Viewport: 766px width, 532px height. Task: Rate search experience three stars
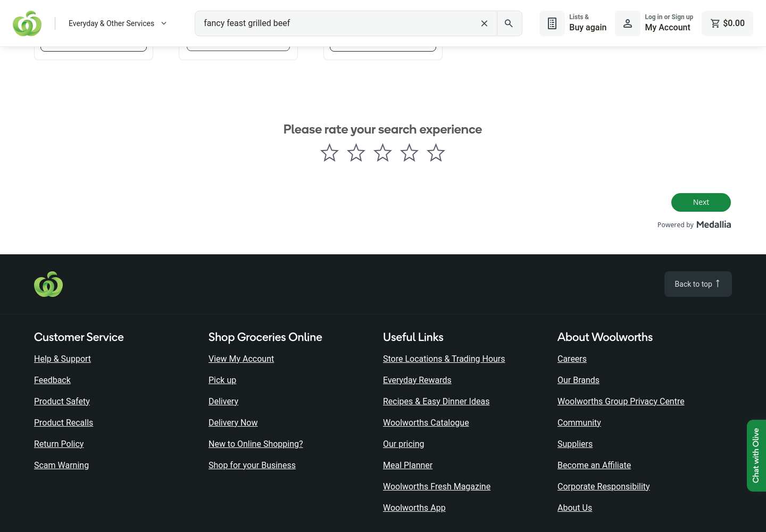pos(383,153)
